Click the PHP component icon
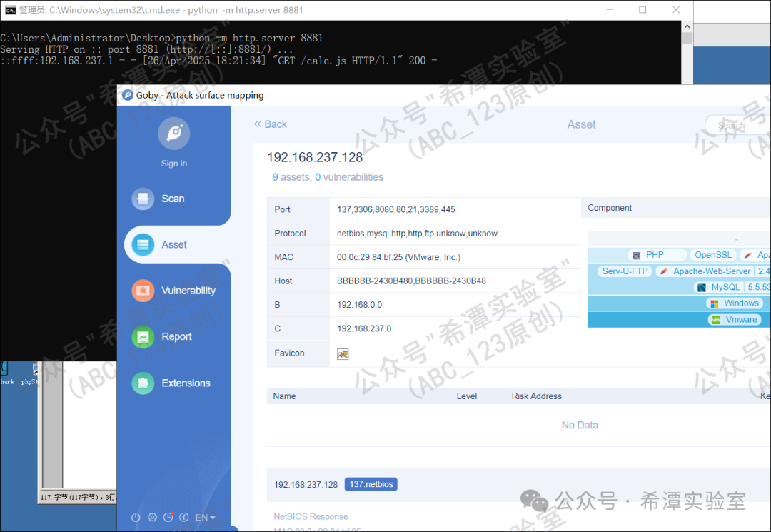Viewport: 771px width, 532px height. 636,255
